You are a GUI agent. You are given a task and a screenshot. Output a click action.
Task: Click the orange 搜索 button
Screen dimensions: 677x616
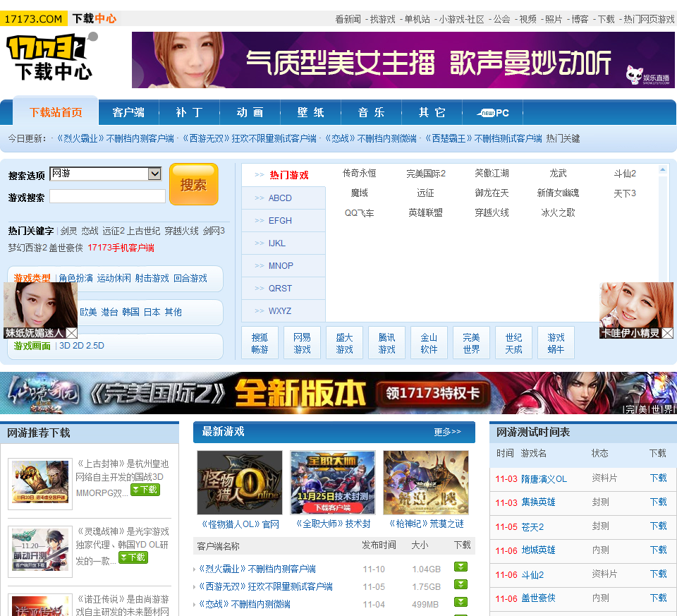pos(193,184)
